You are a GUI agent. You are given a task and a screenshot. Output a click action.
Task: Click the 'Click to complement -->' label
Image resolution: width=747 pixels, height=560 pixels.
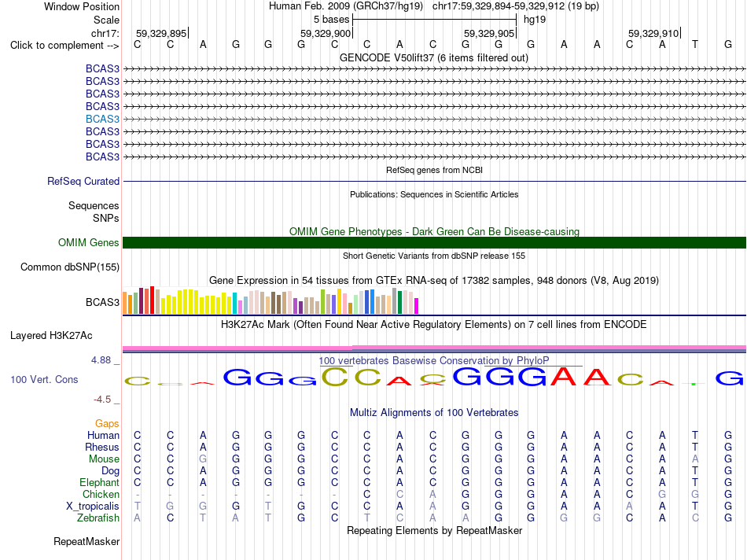(x=64, y=46)
